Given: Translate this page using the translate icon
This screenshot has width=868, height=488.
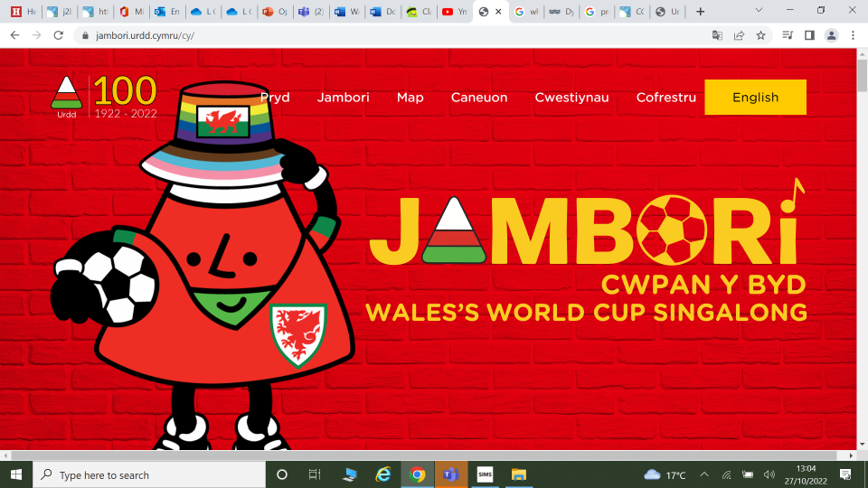Looking at the screenshot, I should [717, 35].
